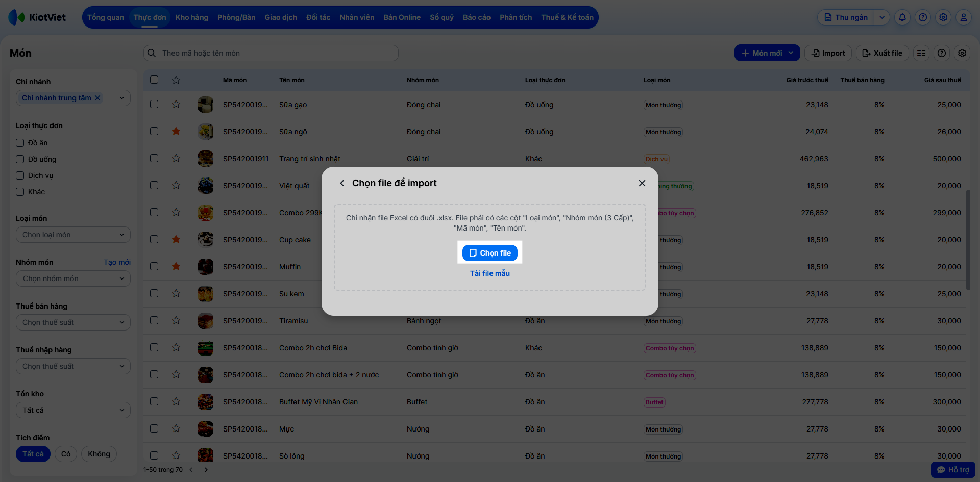Open the table settings gear icon

[x=962, y=53]
